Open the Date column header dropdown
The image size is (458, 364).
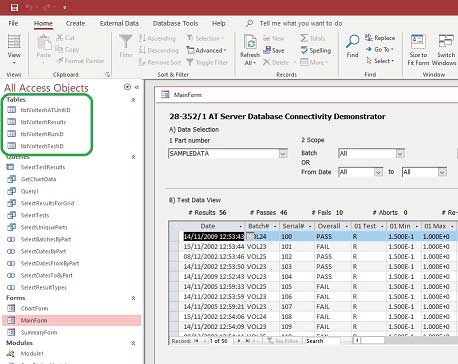click(240, 226)
